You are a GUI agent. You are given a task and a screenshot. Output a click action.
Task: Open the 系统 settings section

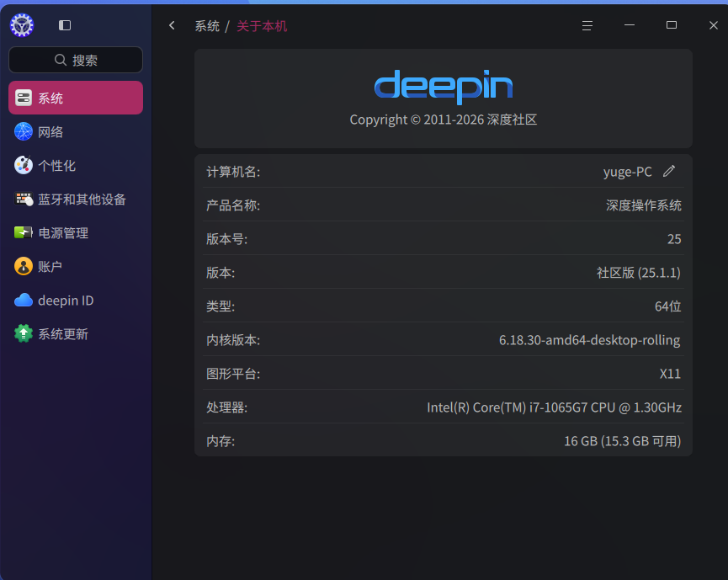pos(76,98)
